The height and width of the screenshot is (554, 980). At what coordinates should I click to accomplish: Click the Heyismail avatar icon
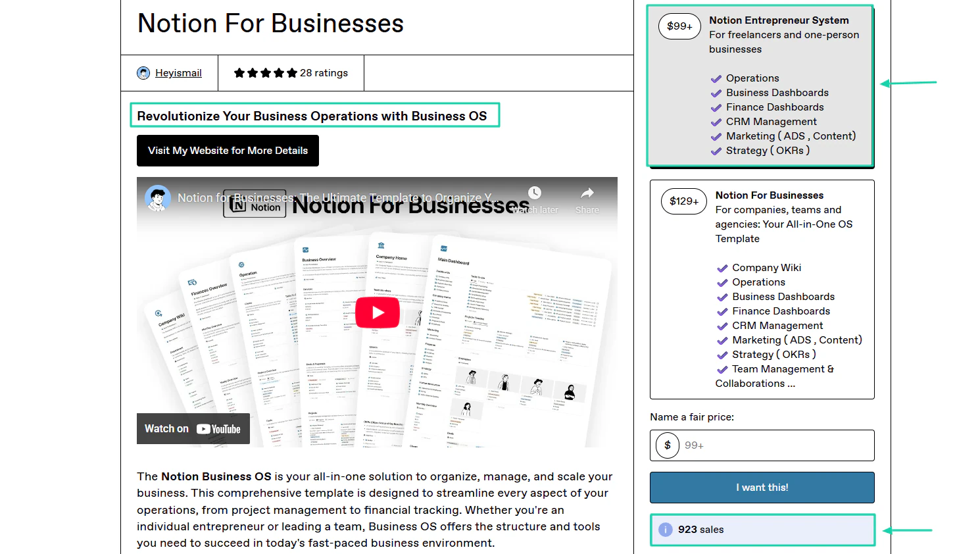(143, 73)
